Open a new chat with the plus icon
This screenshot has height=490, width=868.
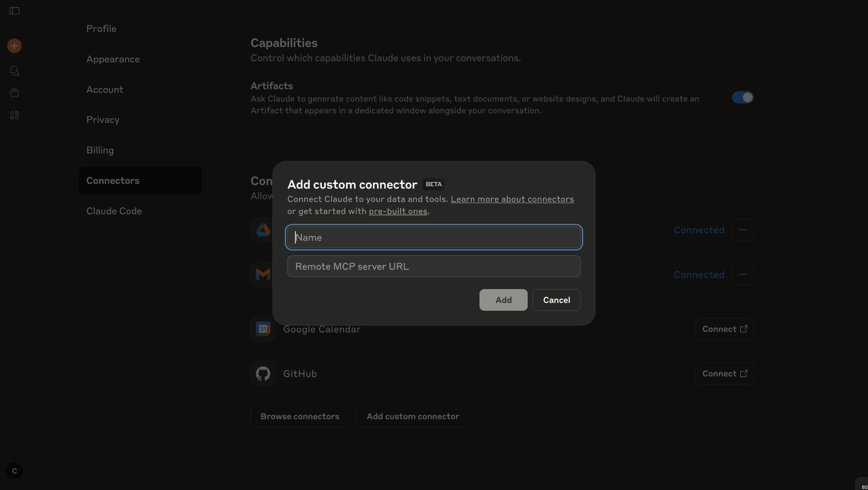[14, 45]
